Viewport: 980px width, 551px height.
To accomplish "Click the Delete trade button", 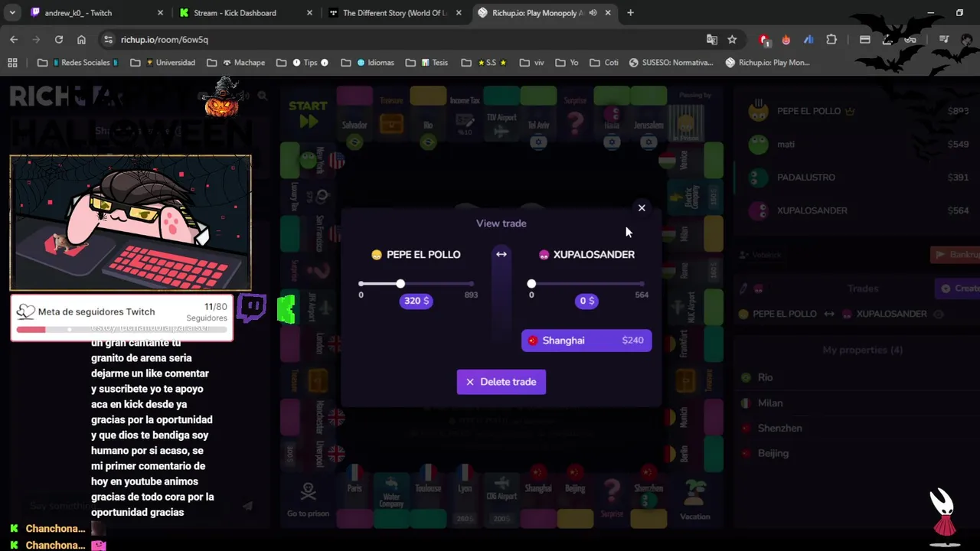I will tap(501, 382).
